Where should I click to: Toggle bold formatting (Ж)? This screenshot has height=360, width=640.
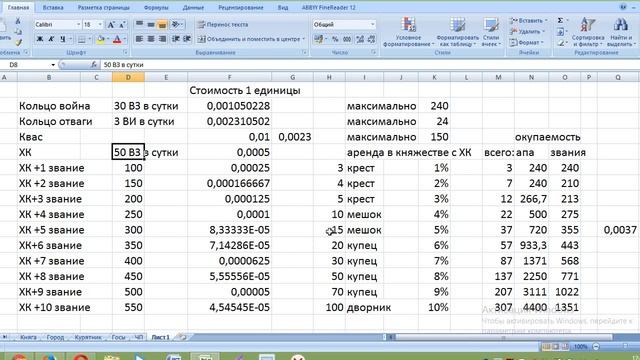pos(40,39)
